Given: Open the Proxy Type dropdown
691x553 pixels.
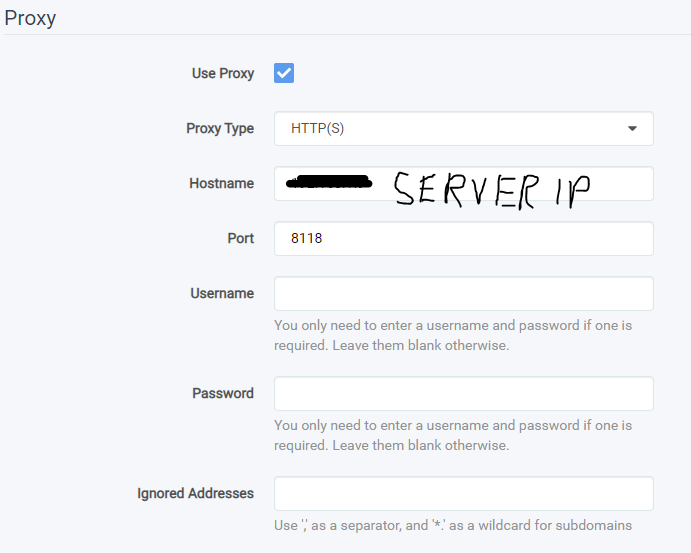Looking at the screenshot, I should pos(464,129).
